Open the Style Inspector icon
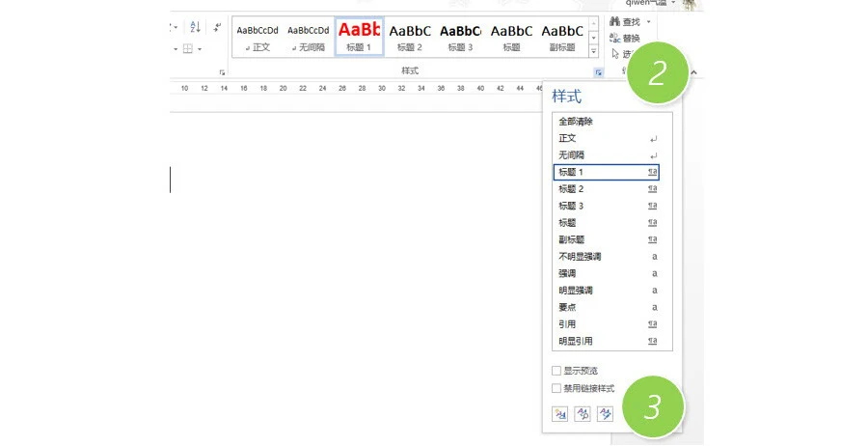This screenshot has width=868, height=446. click(x=583, y=413)
